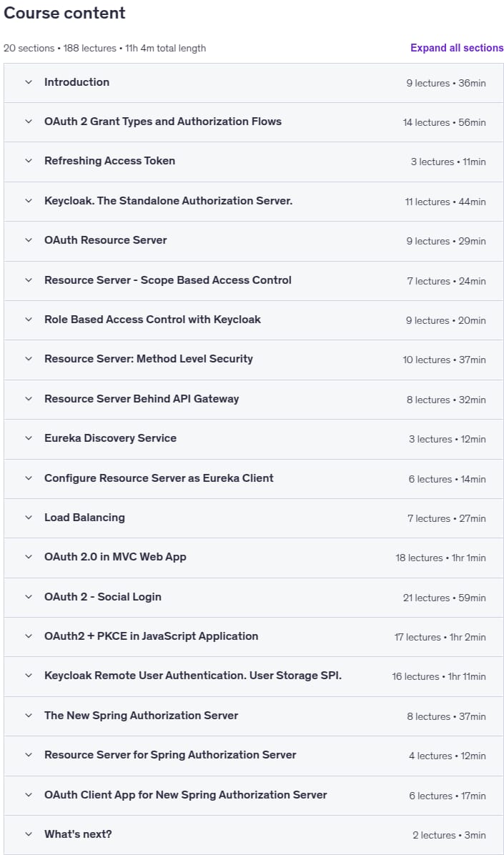Viewport: 504px width, 855px height.
Task: Select 'The New Spring Authorization Server' title
Action: (142, 716)
